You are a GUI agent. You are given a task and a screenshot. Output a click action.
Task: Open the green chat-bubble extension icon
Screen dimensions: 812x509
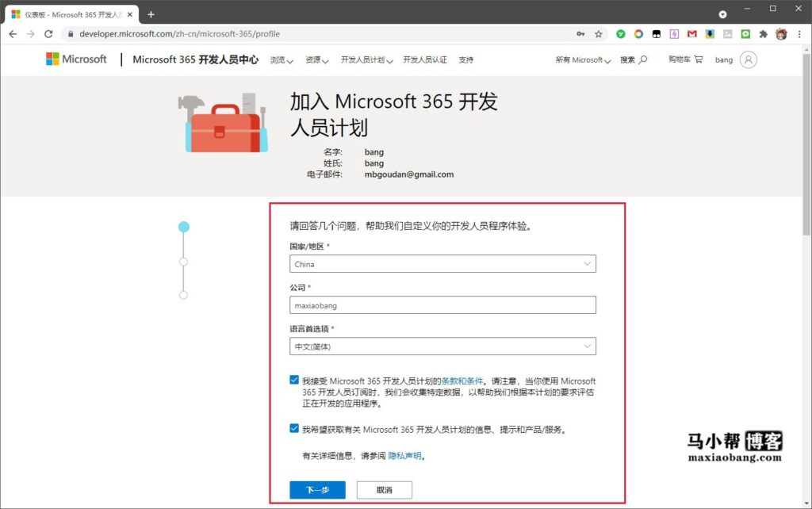tap(745, 33)
